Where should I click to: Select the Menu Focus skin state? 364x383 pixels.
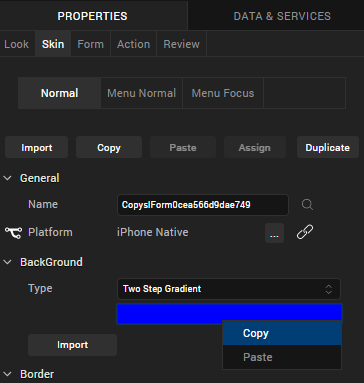coord(223,93)
